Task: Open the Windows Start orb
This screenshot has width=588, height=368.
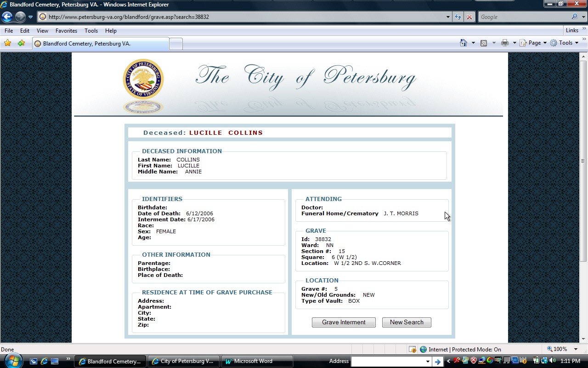Action: click(x=13, y=360)
